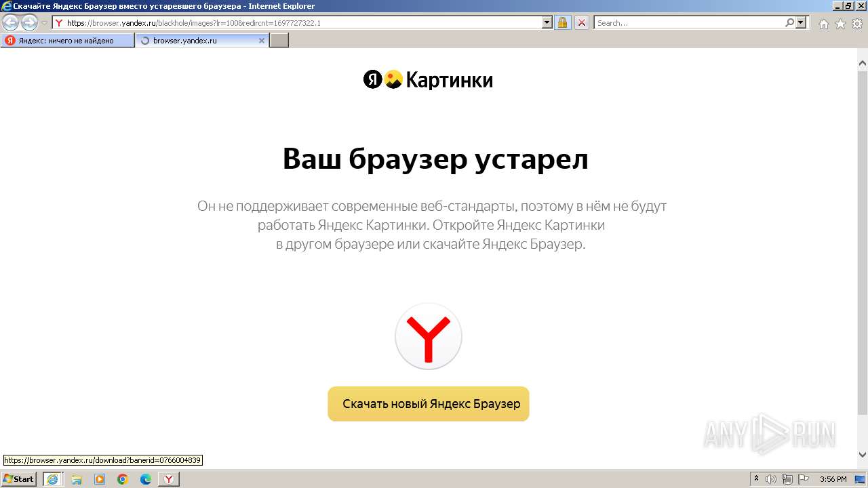The width and height of the screenshot is (868, 488).
Task: Click the red Yandex Browser logo
Action: (429, 336)
